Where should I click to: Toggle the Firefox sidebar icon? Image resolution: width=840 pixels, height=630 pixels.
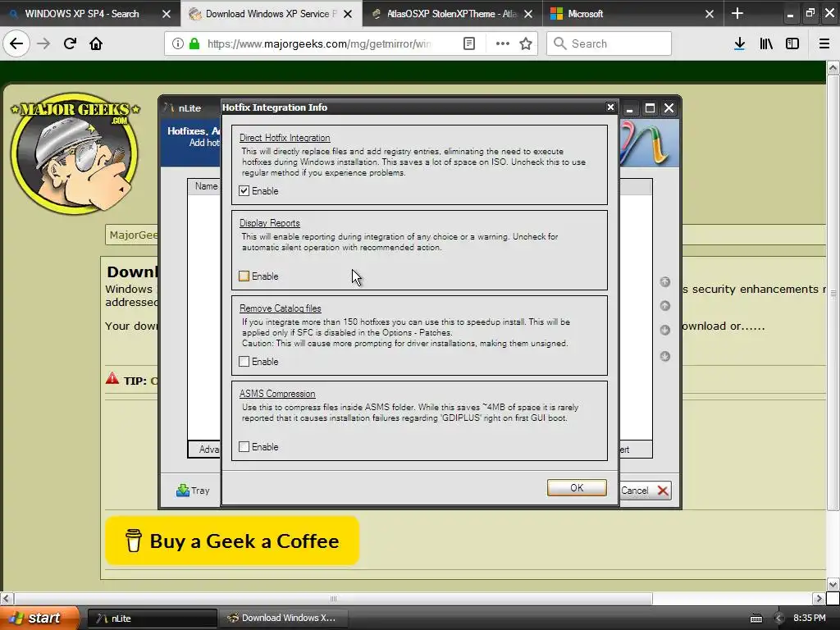pos(792,43)
